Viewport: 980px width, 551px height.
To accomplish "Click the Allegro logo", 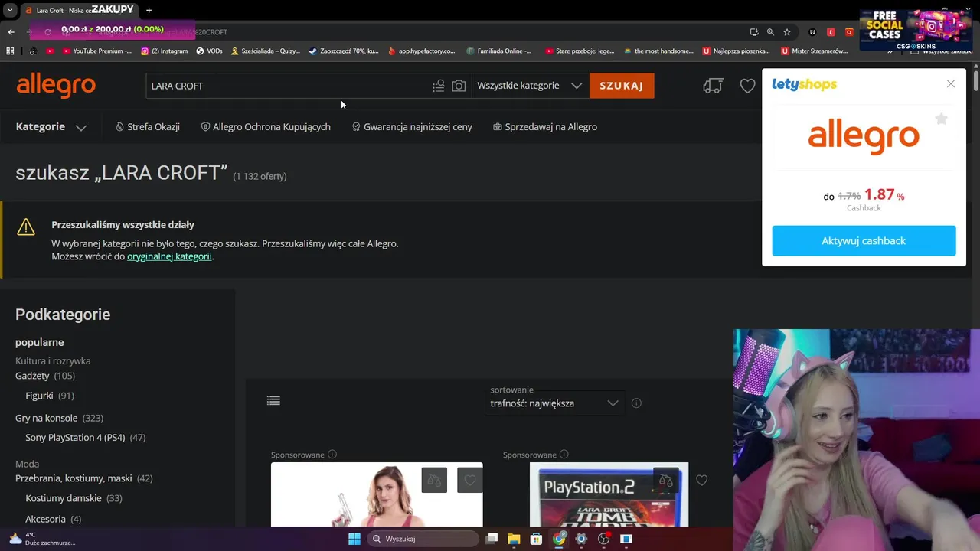I will 56,86.
